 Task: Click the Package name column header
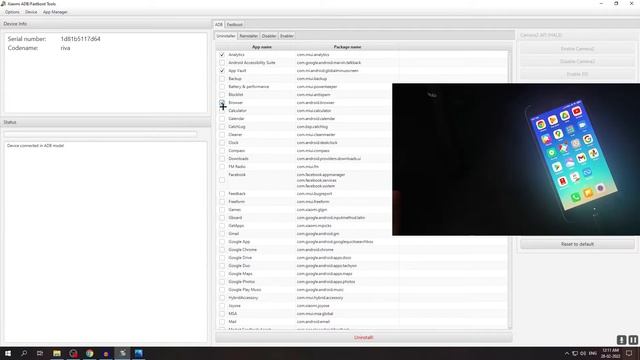(x=347, y=47)
